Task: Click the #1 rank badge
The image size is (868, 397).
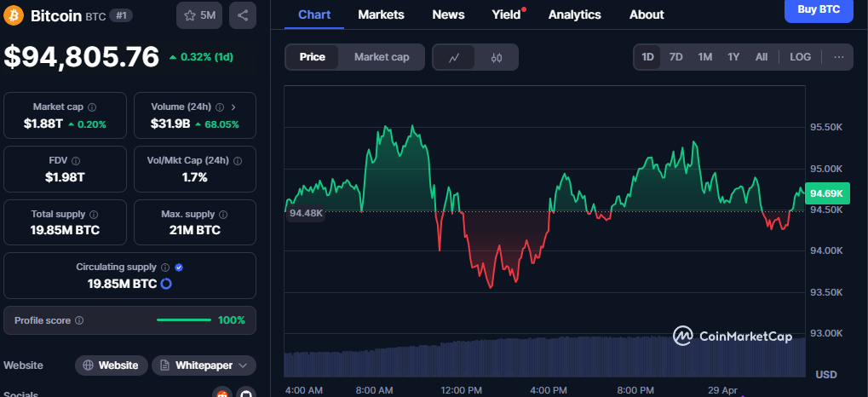Action: click(121, 15)
